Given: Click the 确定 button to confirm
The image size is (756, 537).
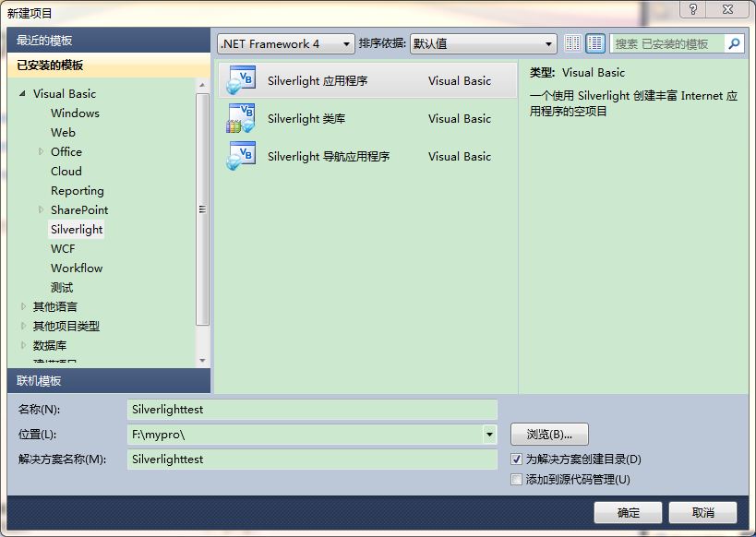Looking at the screenshot, I should (x=628, y=512).
